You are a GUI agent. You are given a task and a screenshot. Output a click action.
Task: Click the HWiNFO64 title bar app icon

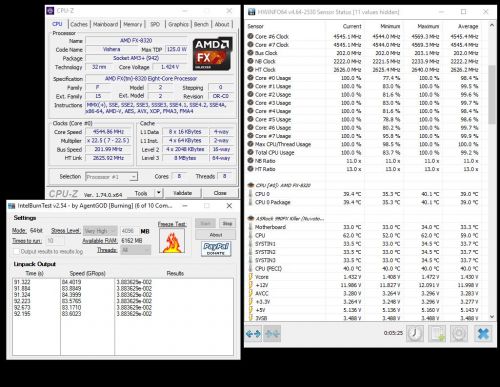(251, 12)
